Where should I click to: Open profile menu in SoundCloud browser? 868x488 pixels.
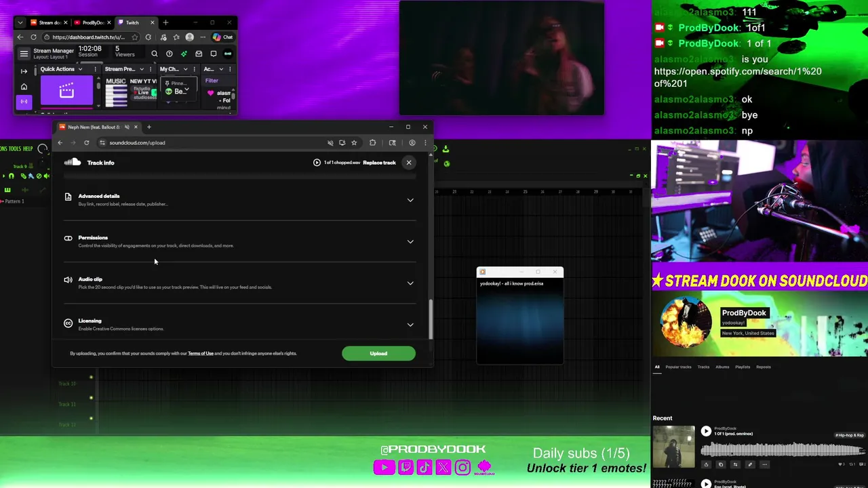tap(412, 142)
